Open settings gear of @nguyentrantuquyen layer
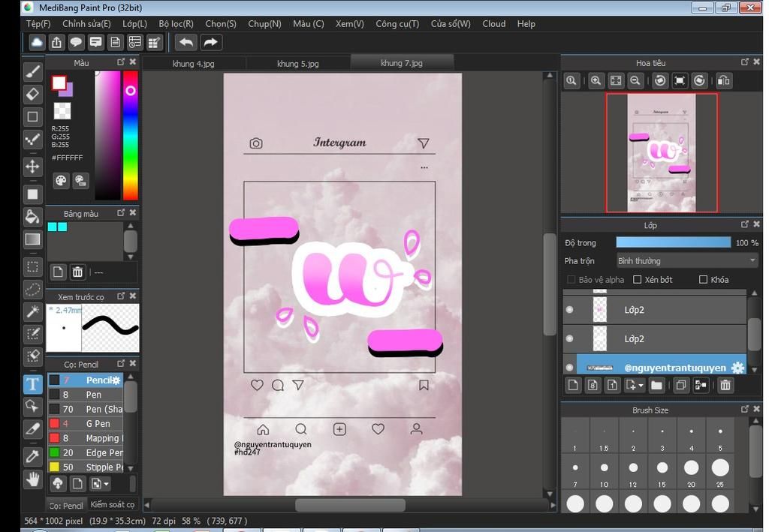769x532 pixels. 737,368
